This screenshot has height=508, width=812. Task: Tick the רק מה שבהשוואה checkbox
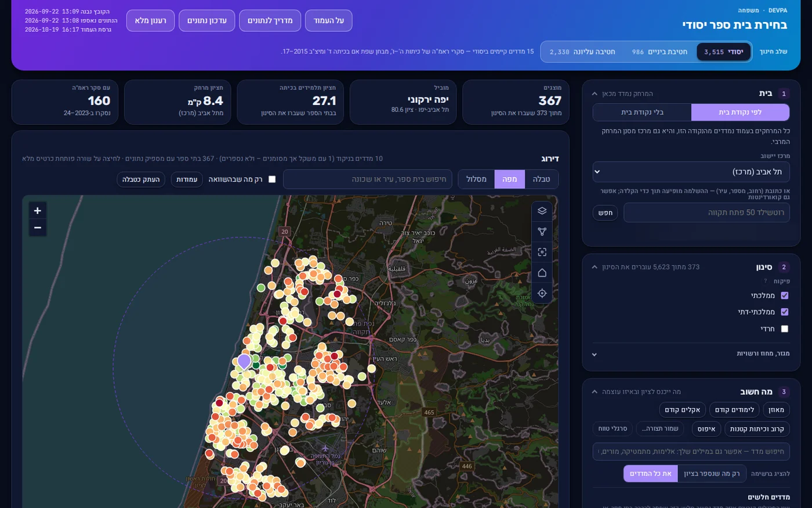(x=272, y=179)
